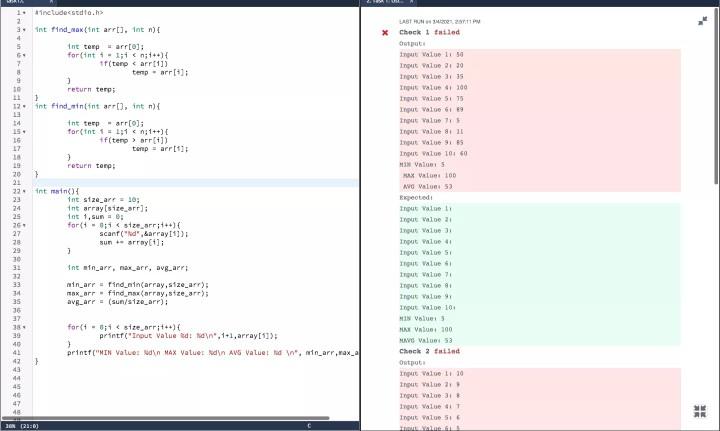Click Check 2 output line 'Input Value 4: 7'
This screenshot has width=720, height=431.
coord(429,407)
